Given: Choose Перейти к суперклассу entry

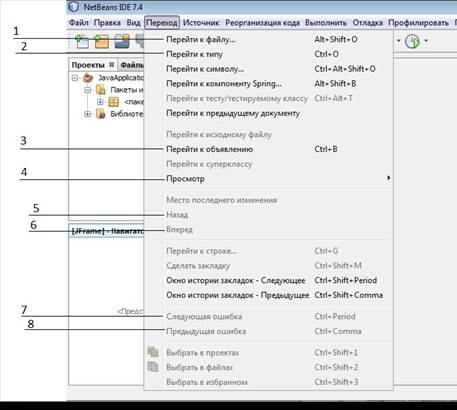Looking at the screenshot, I should coord(269,164).
